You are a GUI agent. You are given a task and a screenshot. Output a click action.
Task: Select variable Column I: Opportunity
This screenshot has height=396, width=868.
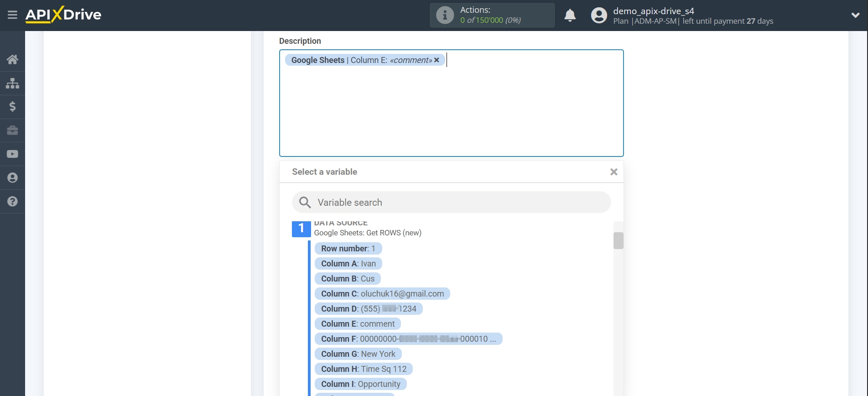click(360, 384)
